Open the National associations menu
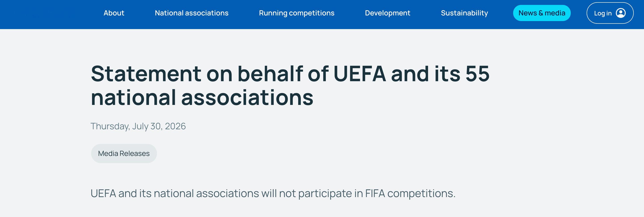The image size is (644, 217). 192,13
